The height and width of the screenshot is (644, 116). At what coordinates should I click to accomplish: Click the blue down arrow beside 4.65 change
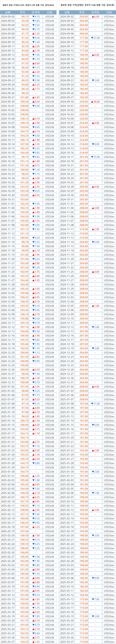click(x=33, y=157)
